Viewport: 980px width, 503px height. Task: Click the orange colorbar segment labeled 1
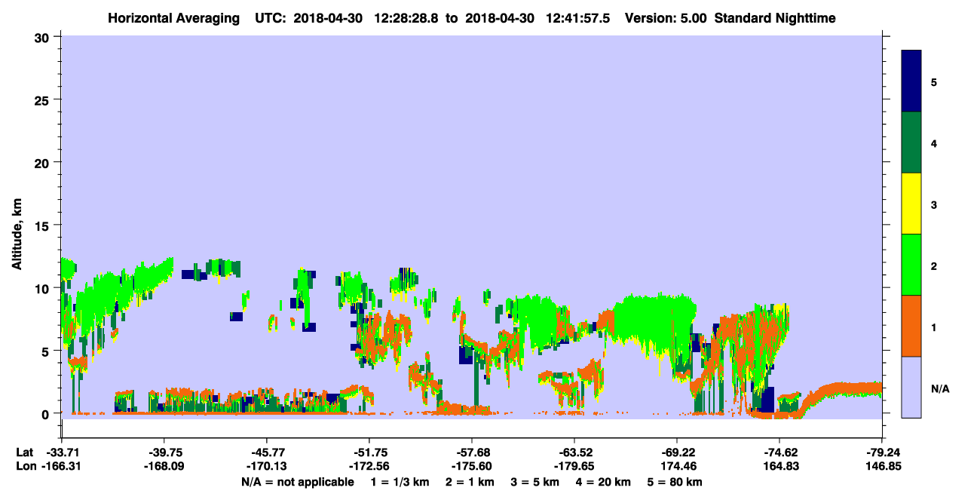click(911, 326)
